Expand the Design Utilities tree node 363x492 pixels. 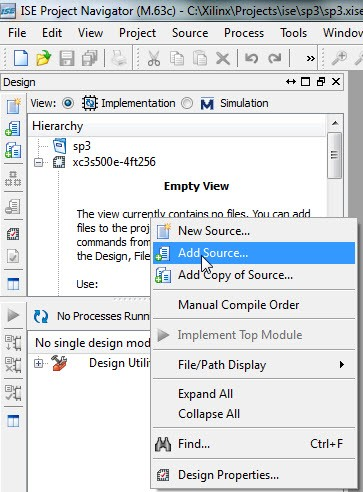pos(39,363)
